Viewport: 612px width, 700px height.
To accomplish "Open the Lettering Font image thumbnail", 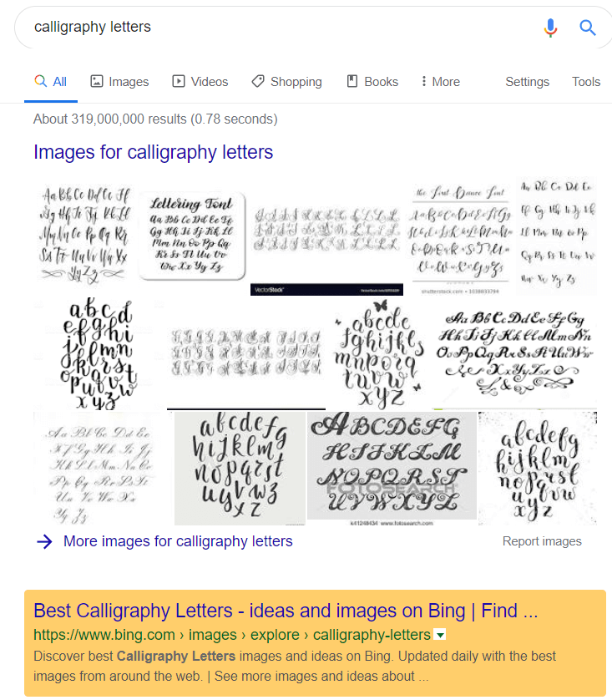I will pyautogui.click(x=192, y=236).
